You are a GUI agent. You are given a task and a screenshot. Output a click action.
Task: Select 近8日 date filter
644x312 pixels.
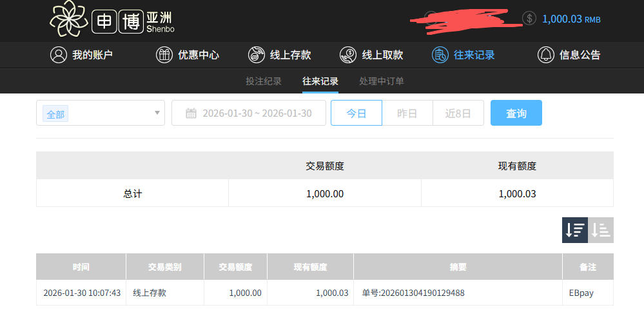coord(458,113)
